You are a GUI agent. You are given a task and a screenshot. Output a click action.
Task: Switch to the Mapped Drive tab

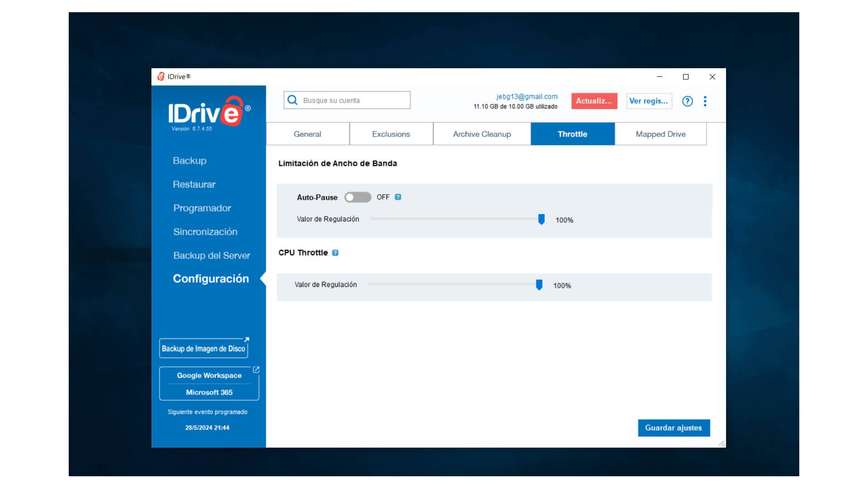(x=660, y=133)
